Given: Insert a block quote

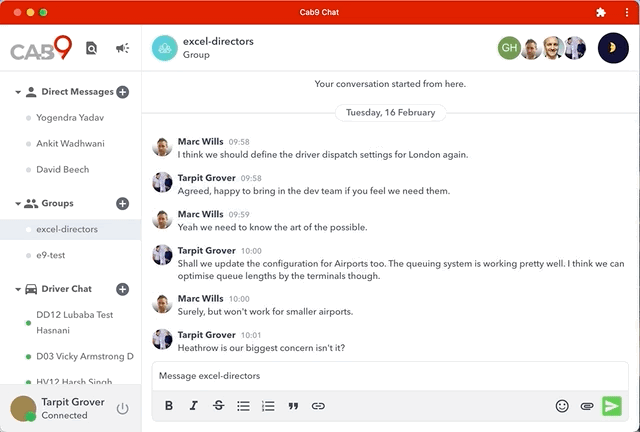Looking at the screenshot, I should point(293,406).
